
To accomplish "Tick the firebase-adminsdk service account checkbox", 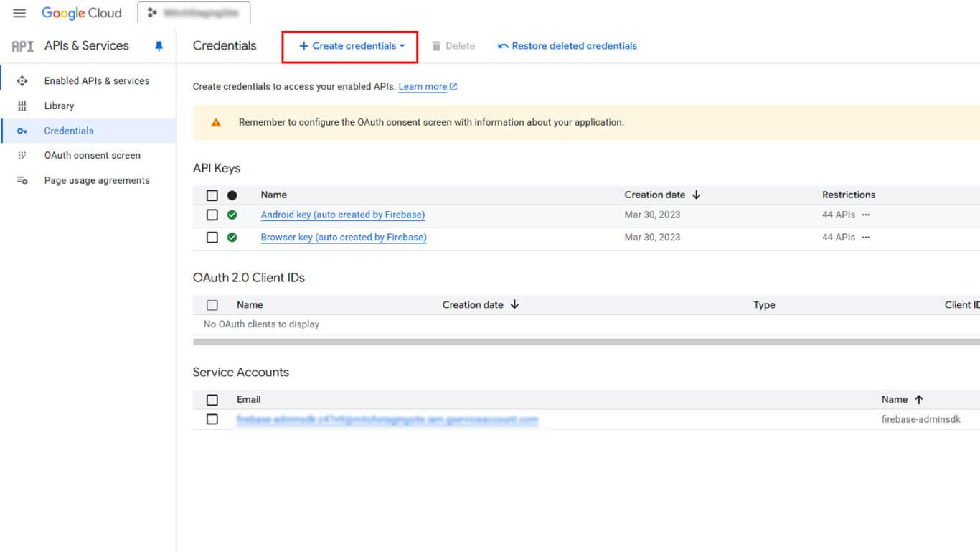I will tap(212, 419).
